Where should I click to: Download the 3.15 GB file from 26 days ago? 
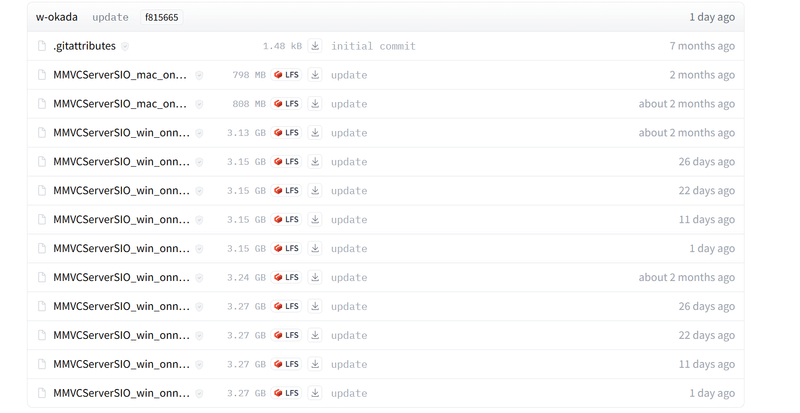point(315,162)
